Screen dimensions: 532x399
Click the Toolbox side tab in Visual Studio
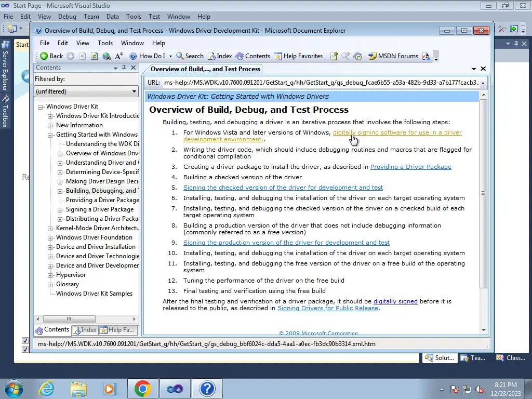pyautogui.click(x=5, y=111)
